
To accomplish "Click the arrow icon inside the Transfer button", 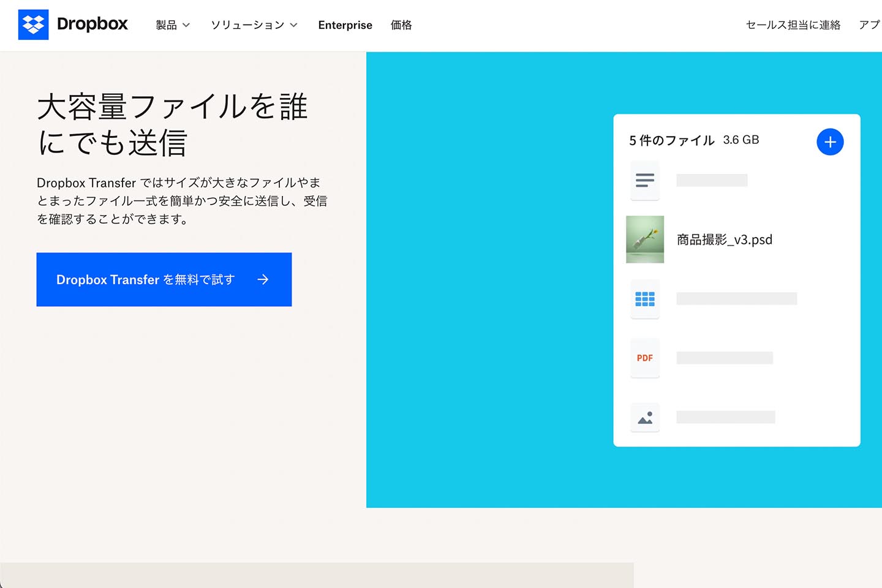I will click(x=263, y=279).
